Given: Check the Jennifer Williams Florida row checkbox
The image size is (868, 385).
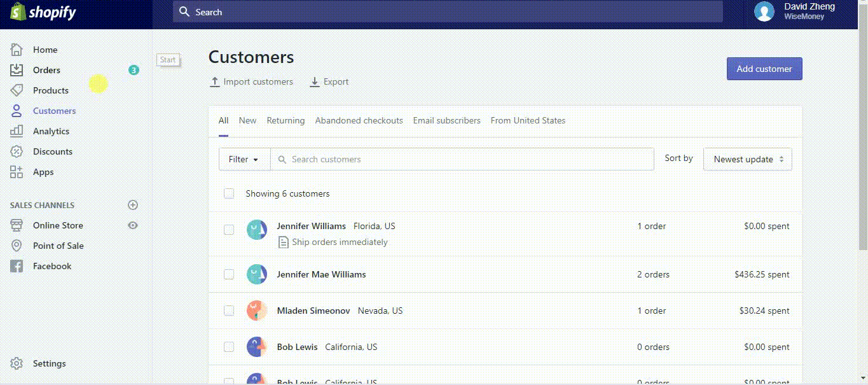Looking at the screenshot, I should [229, 230].
